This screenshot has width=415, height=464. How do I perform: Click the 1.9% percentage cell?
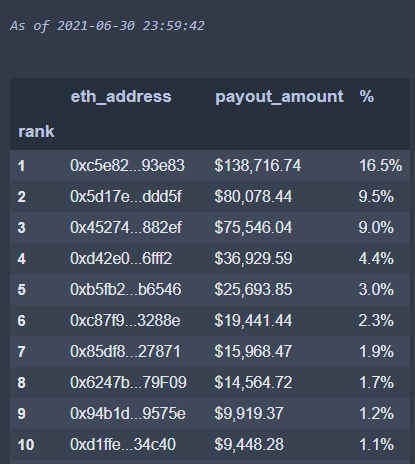(x=376, y=352)
